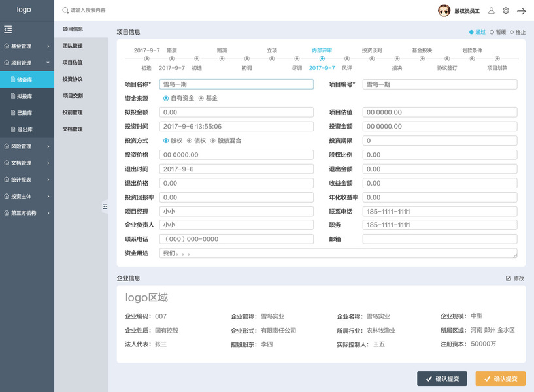Open the 投资协议 tab
This screenshot has width=534, height=392.
point(82,79)
